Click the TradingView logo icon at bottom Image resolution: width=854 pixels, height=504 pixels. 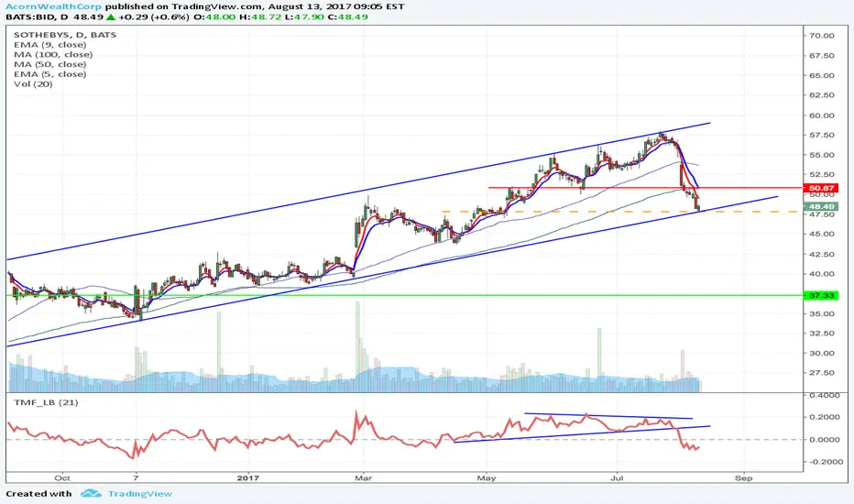[91, 494]
